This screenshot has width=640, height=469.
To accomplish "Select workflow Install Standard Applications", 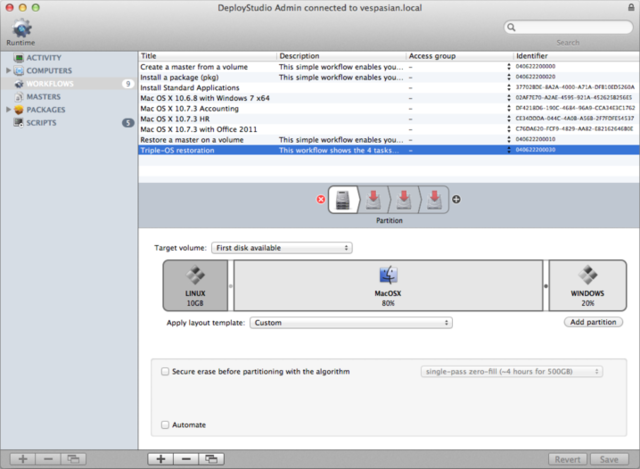I will pos(389,87).
